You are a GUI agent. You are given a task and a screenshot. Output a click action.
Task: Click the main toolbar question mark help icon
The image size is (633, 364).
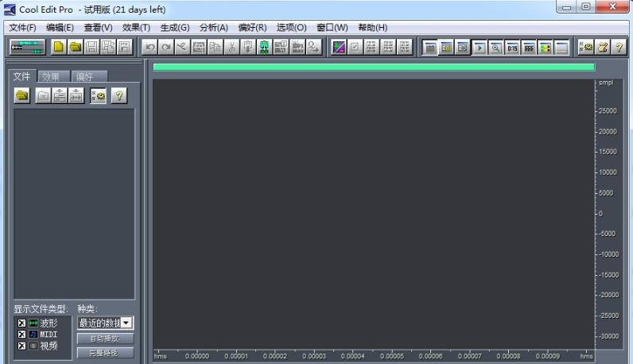coord(619,47)
